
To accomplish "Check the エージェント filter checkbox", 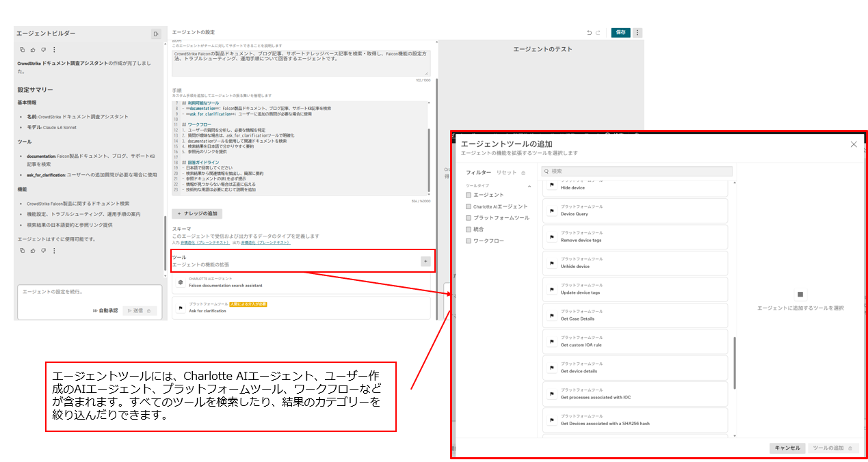I will click(469, 195).
